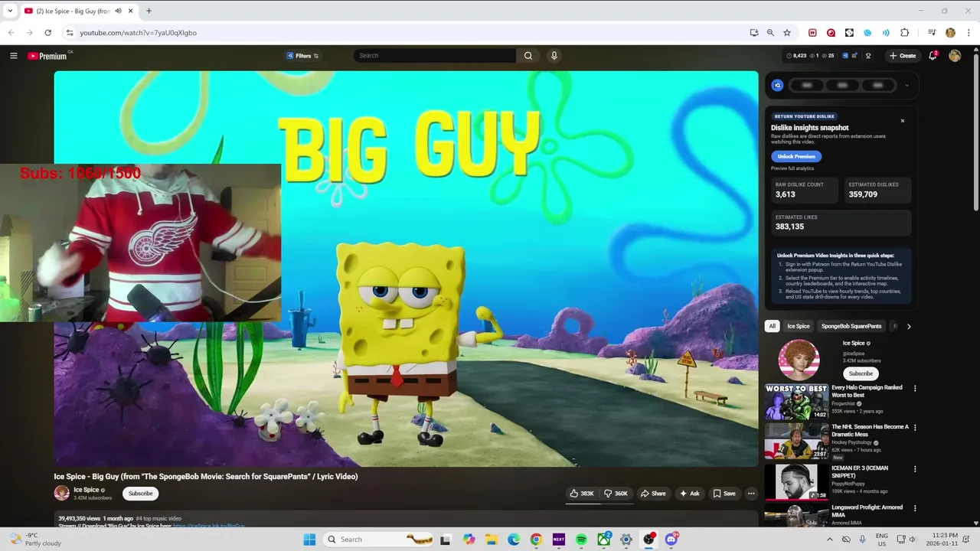Open the Chrome three-dot menu
The height and width of the screenshot is (551, 980).
tap(969, 33)
